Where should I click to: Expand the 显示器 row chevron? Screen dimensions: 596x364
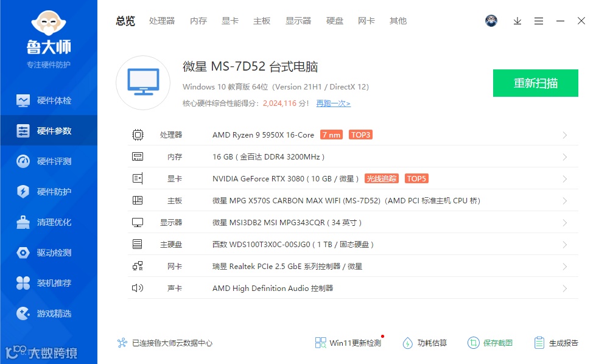click(565, 223)
